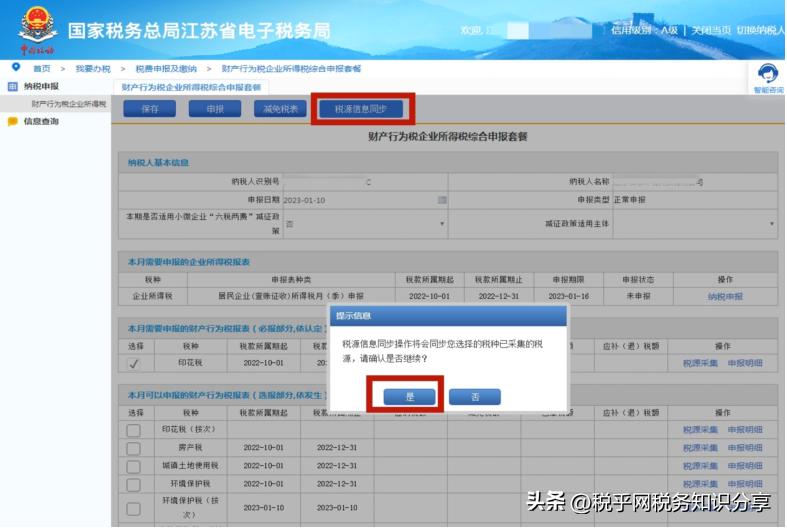Open the 减征政策适用主体 dropdown
Viewport: 787px width, 528px height.
point(695,224)
